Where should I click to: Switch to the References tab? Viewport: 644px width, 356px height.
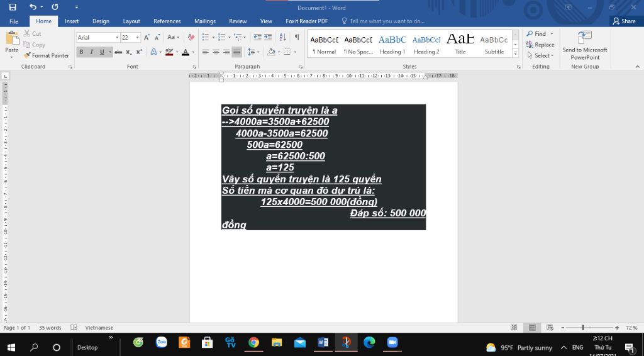(167, 21)
